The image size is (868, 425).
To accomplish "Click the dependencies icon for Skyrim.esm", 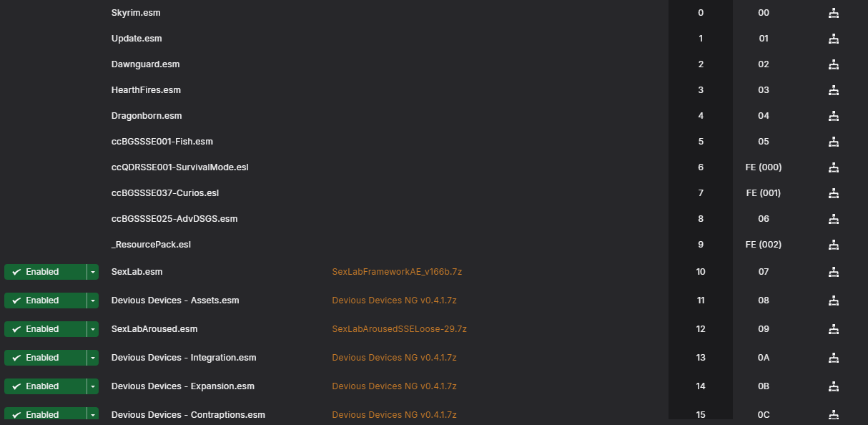I will coord(833,13).
